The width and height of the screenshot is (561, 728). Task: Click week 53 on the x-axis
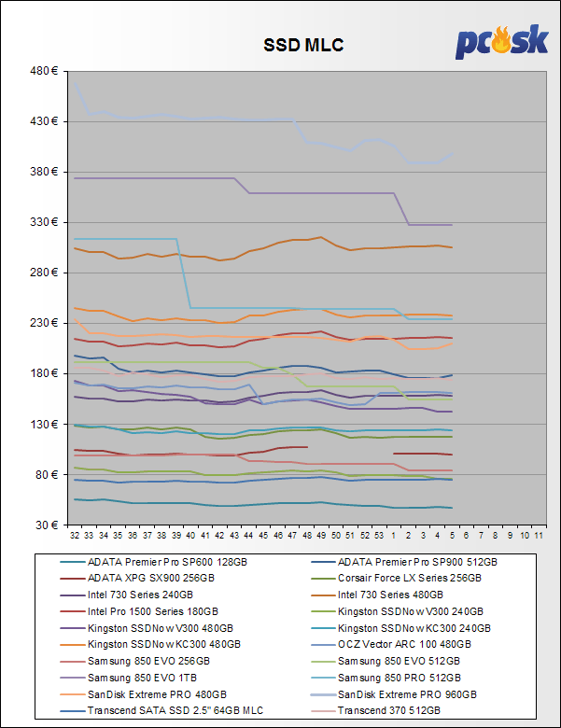click(379, 536)
